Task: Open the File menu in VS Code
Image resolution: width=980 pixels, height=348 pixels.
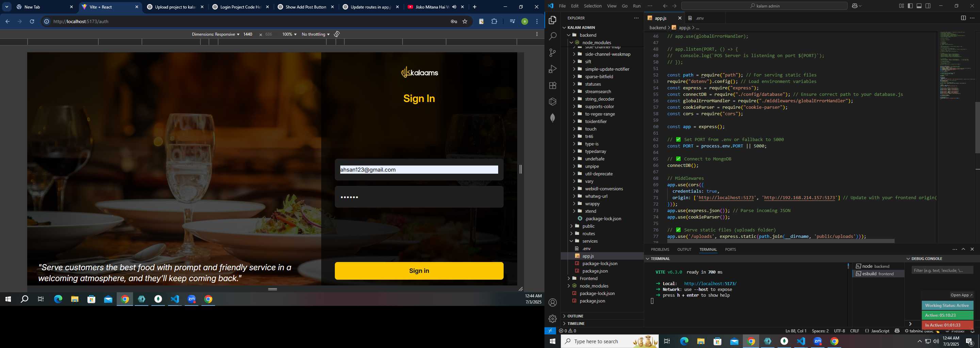Action: click(562, 6)
